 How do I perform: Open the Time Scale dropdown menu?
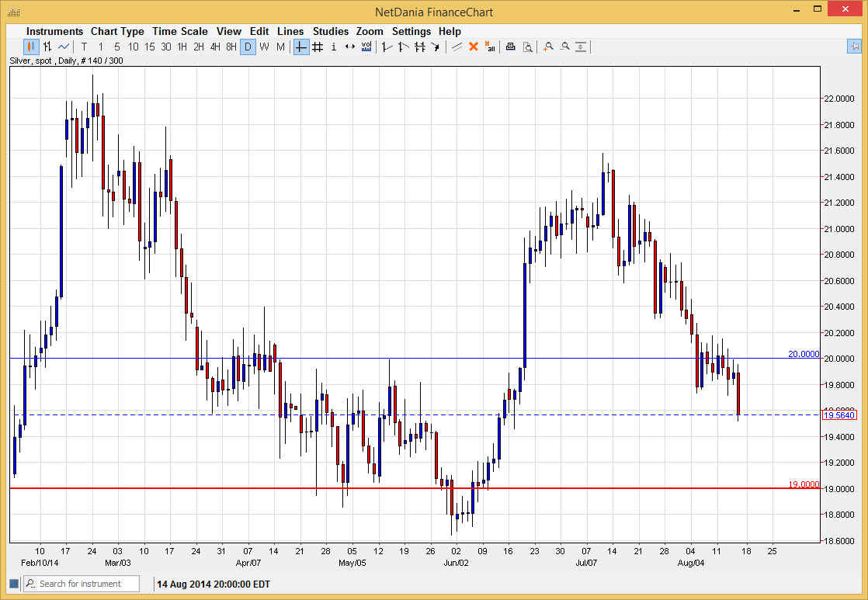click(180, 31)
